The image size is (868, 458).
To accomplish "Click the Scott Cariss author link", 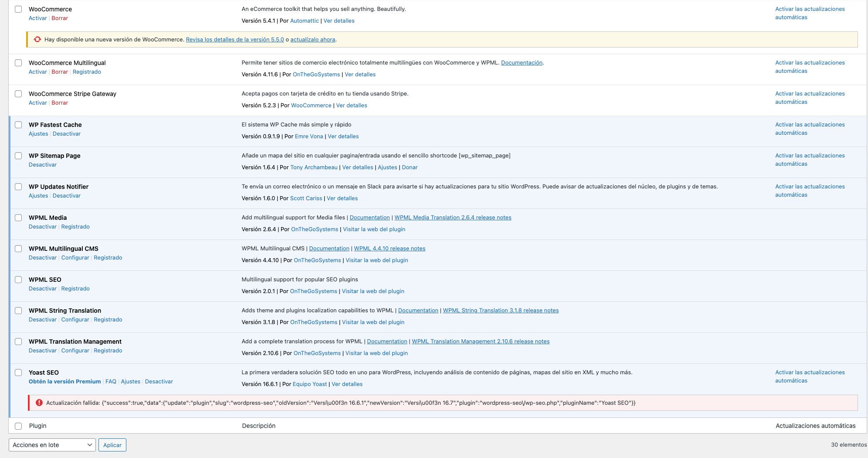I will 306,198.
